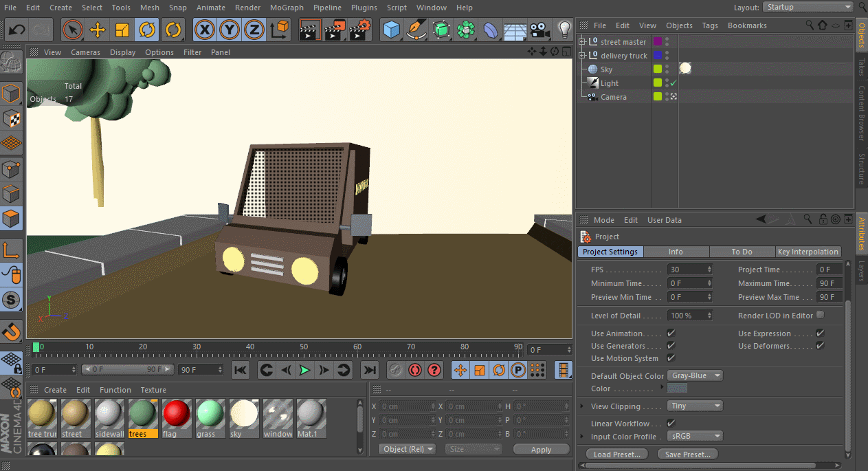
Task: Select the red flag material thumbnail
Action: click(177, 415)
